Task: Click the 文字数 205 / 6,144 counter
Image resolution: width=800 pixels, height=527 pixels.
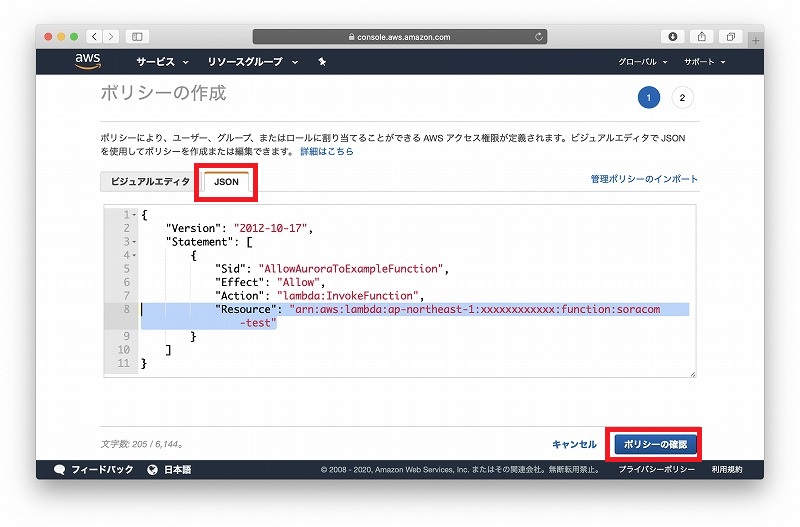Action: [142, 444]
